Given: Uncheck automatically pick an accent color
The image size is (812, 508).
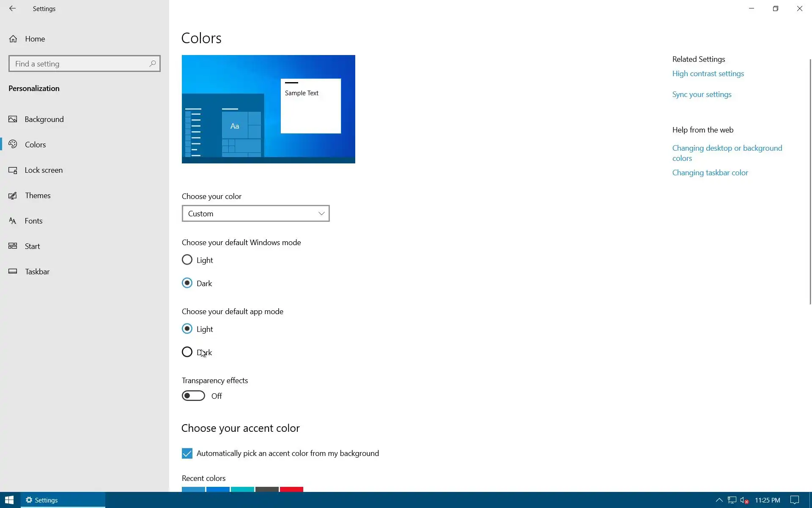Looking at the screenshot, I should pos(187,453).
